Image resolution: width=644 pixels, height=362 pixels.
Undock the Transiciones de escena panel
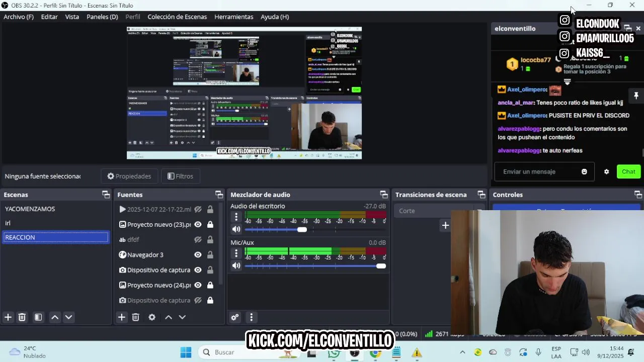point(481,195)
